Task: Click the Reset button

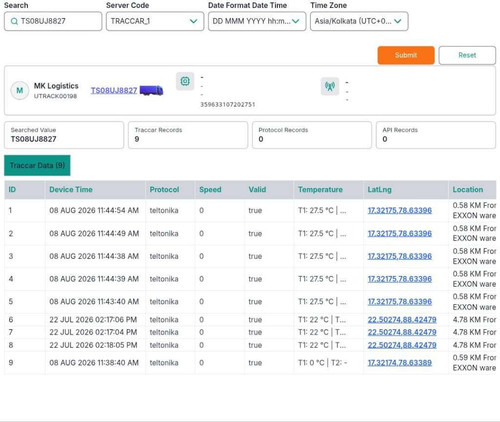Action: tap(467, 55)
